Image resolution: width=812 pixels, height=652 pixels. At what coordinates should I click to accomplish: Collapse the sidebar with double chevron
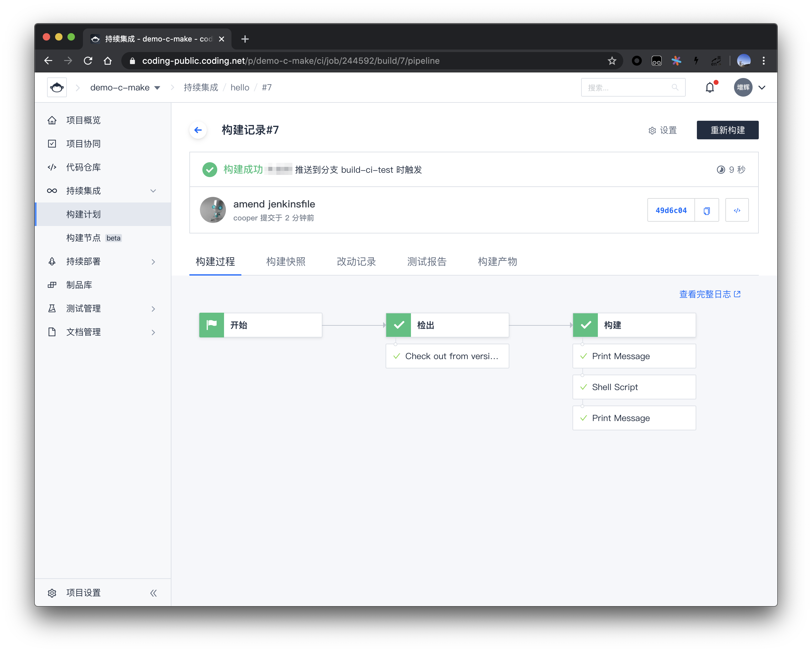coord(153,593)
